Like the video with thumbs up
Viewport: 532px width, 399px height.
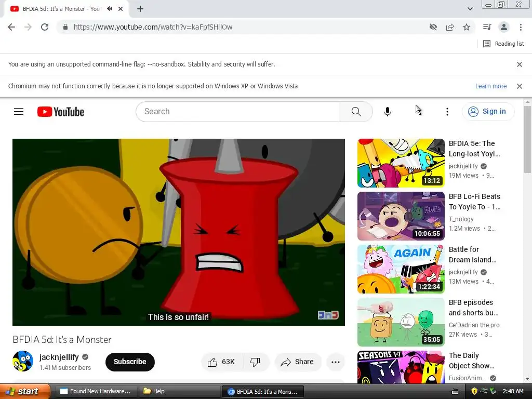coord(222,362)
